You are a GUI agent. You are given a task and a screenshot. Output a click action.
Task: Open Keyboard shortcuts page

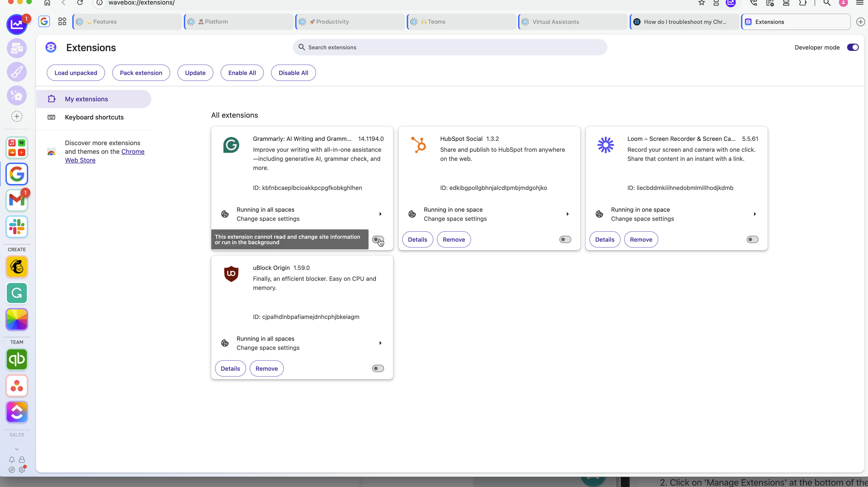pyautogui.click(x=94, y=117)
